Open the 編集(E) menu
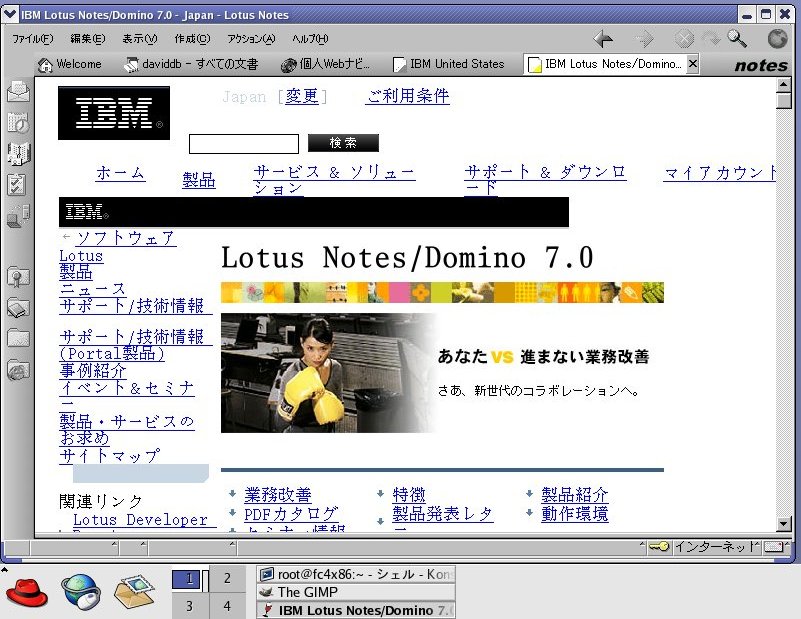 click(x=87, y=39)
